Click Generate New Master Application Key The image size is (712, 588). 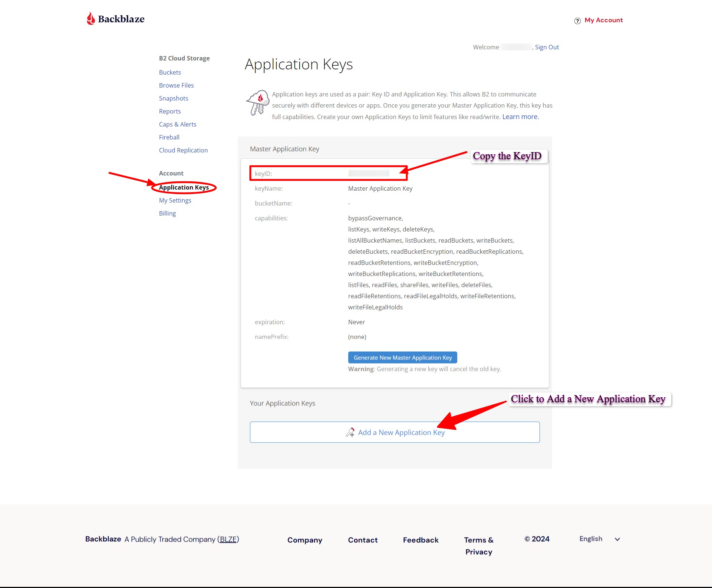pos(402,358)
